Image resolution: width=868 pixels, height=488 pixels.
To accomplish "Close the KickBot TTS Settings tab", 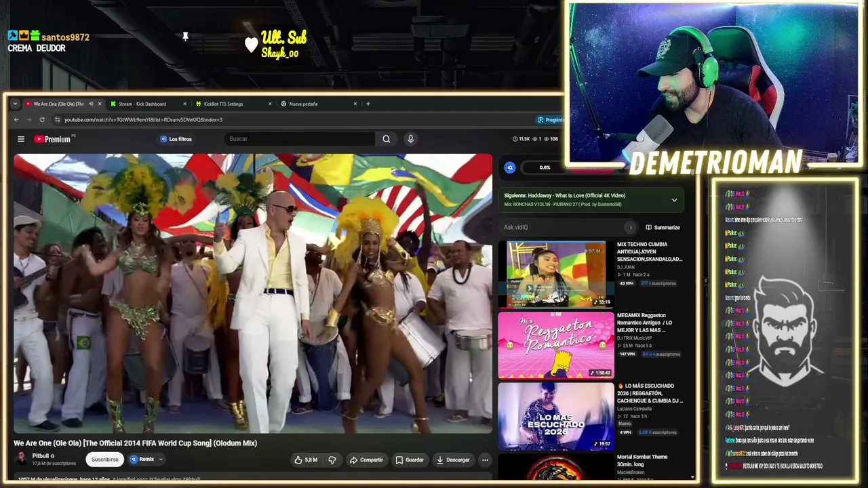I will (270, 104).
